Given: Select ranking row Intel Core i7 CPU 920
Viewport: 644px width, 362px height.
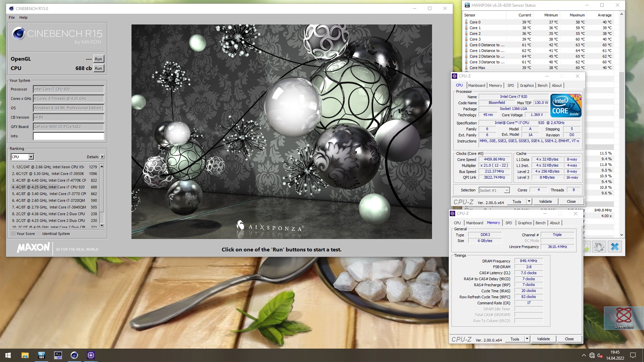Looking at the screenshot, I should [55, 187].
